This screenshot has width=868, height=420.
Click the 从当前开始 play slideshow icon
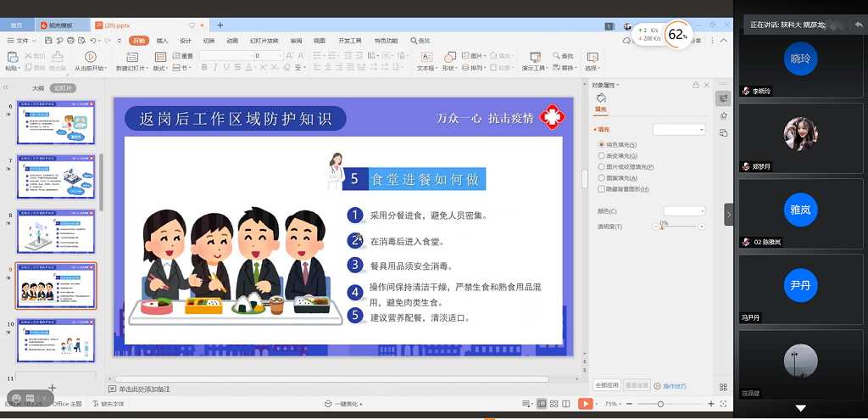click(89, 57)
